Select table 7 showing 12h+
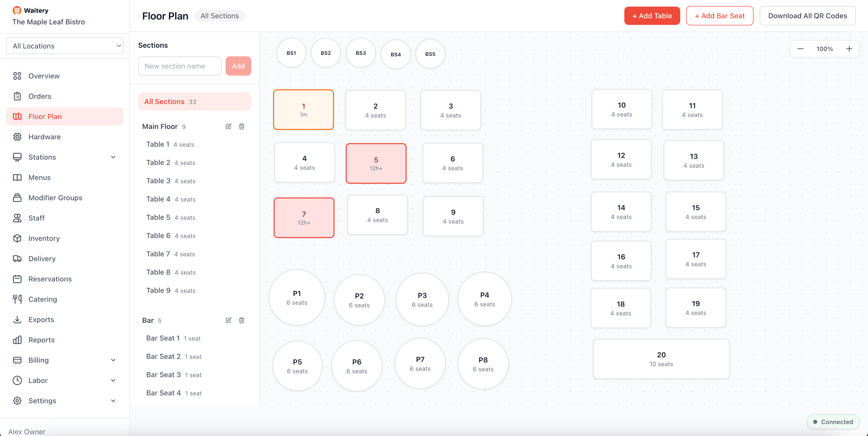868x436 pixels. coord(304,218)
